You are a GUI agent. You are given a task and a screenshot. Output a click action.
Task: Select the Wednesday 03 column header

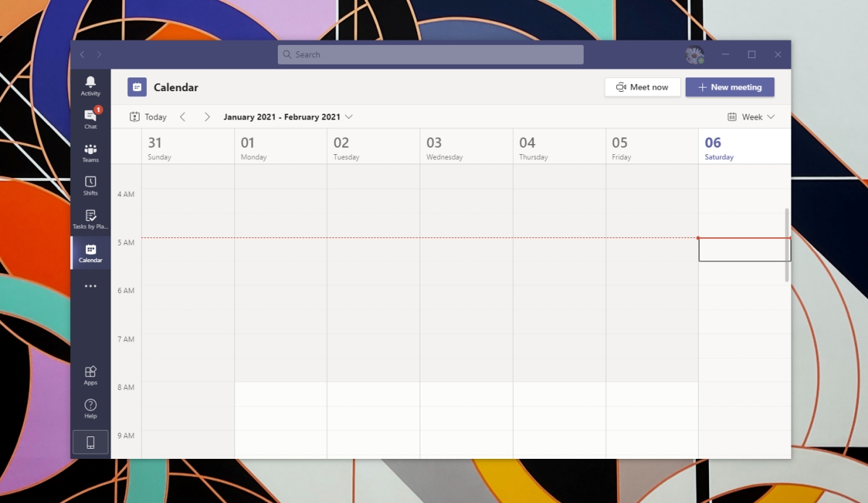click(467, 147)
